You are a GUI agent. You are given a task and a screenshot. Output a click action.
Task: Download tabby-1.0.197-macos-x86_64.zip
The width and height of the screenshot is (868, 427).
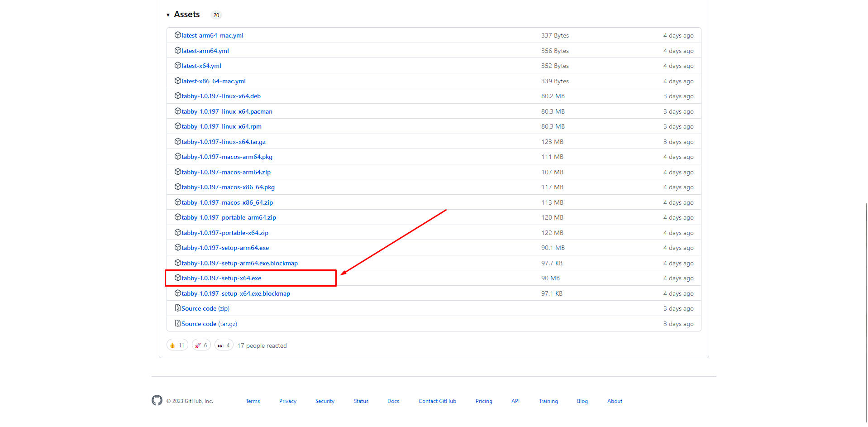click(x=227, y=202)
